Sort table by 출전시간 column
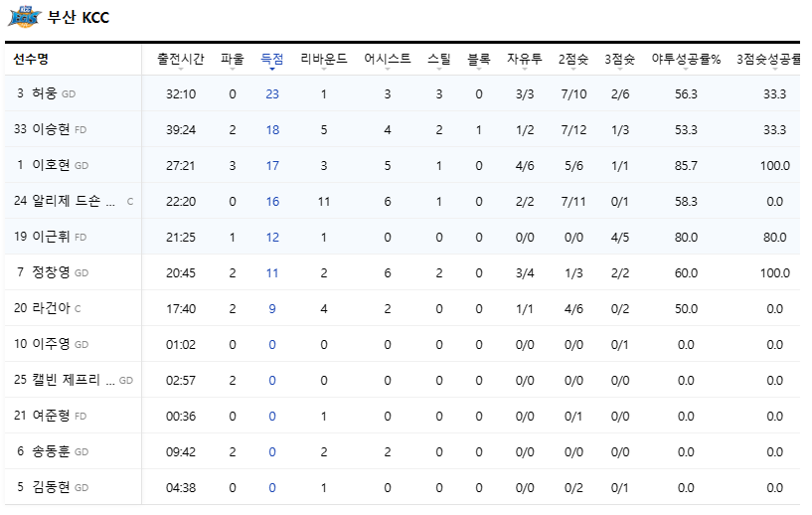 tap(181, 59)
